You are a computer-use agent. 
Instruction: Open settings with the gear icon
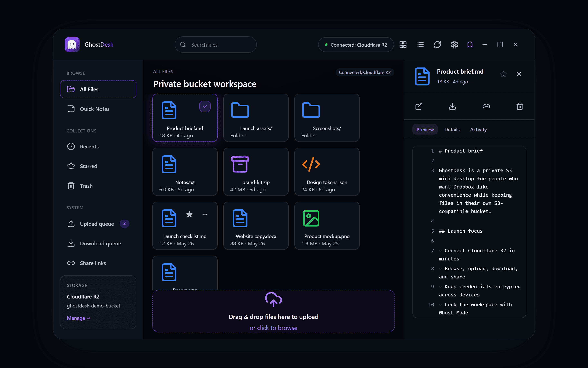click(x=454, y=45)
